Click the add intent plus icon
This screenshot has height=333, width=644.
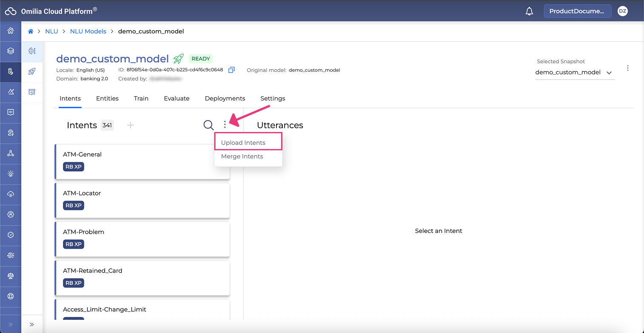131,125
